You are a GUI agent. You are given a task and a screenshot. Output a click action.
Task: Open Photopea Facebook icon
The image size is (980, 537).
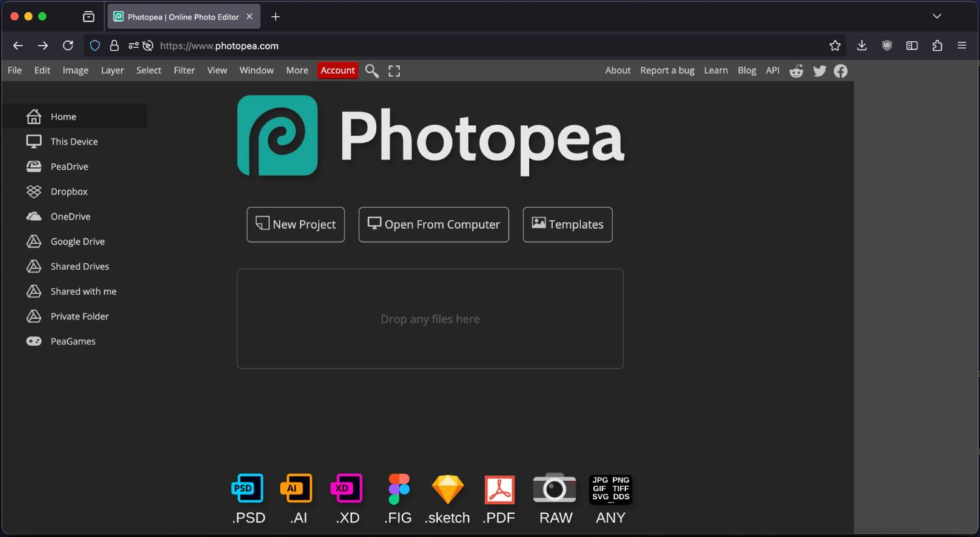(841, 71)
